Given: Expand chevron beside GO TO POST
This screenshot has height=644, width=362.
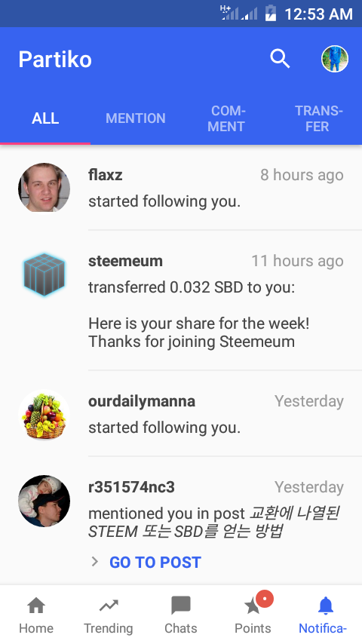Looking at the screenshot, I should tap(95, 562).
